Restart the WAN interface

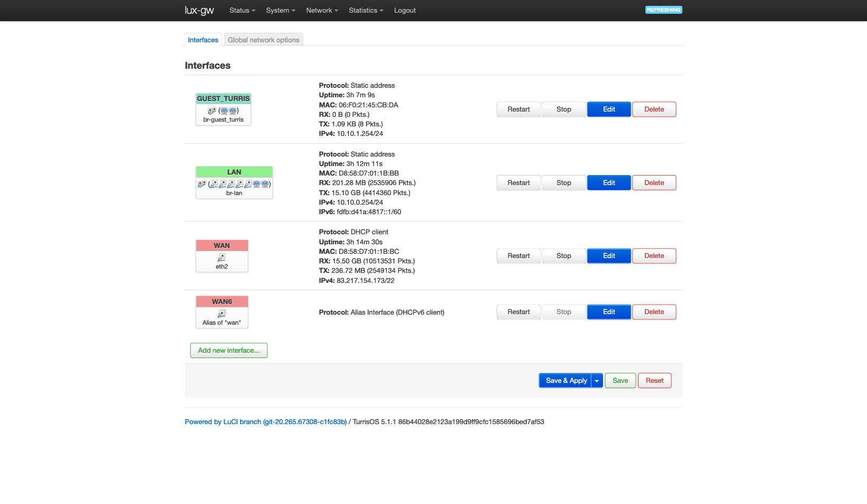pos(518,256)
